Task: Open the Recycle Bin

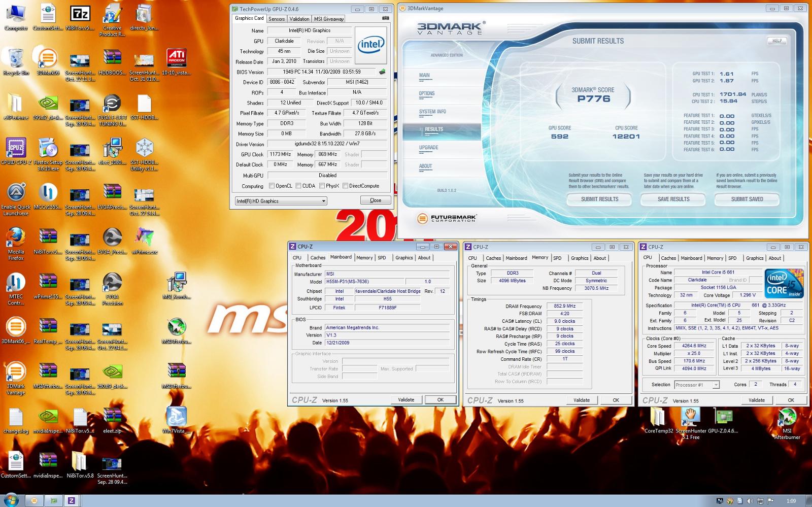Action: tap(16, 61)
